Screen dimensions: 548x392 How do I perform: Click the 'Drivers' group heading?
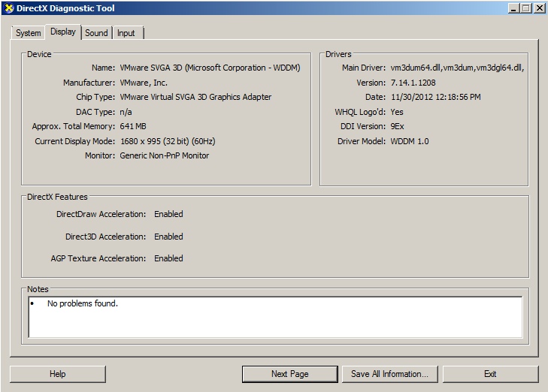338,54
